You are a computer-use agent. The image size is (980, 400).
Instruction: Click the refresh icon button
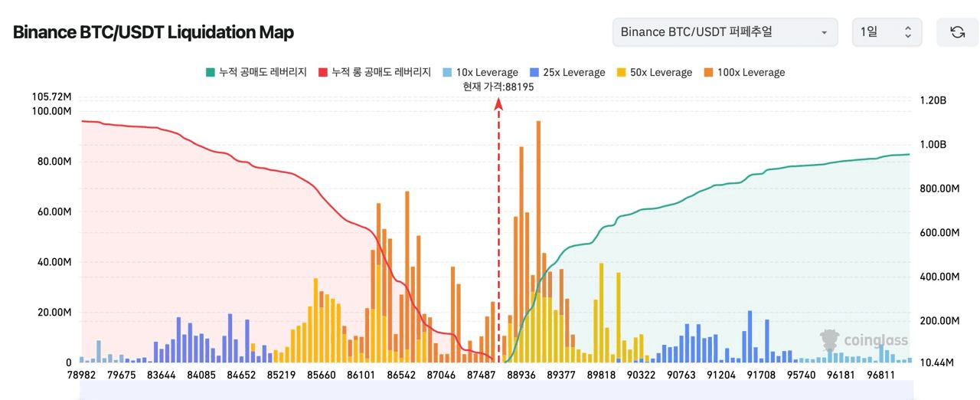(957, 32)
